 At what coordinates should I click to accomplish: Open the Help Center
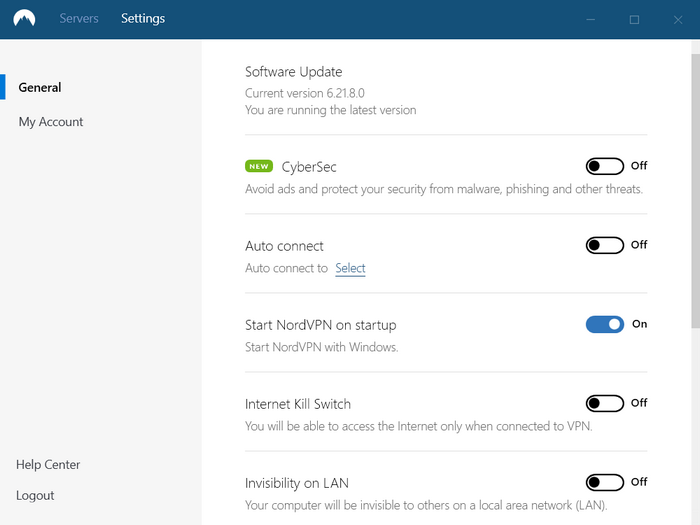pyautogui.click(x=48, y=465)
